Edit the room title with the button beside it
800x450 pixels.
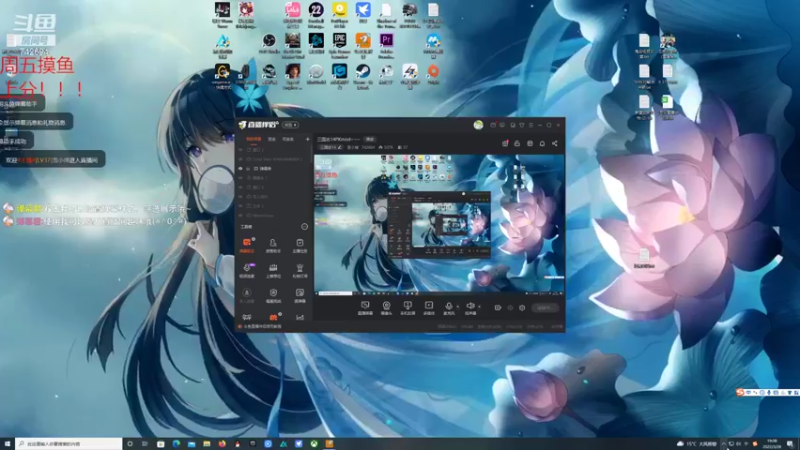click(x=370, y=139)
